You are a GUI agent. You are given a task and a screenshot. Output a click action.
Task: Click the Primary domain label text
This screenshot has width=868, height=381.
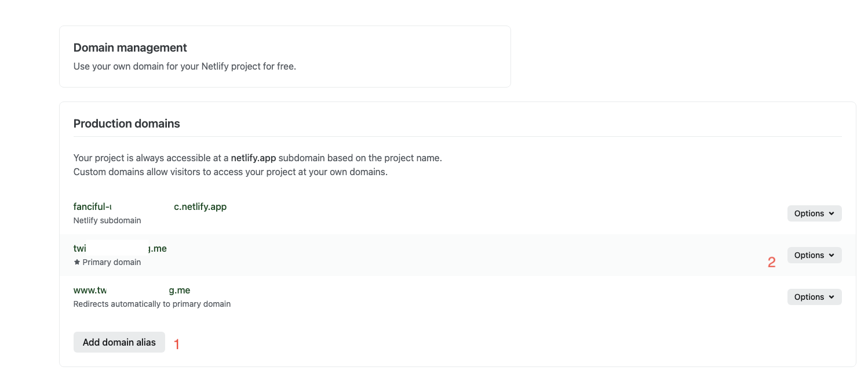coord(112,262)
